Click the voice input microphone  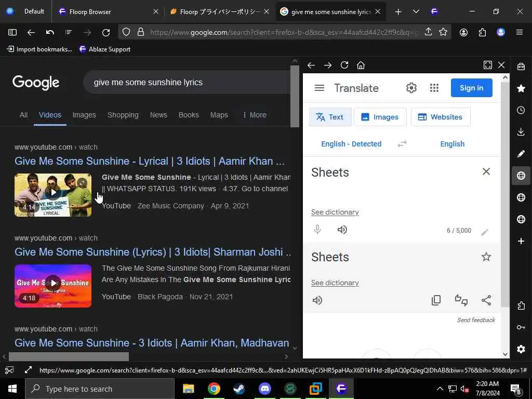317,230
